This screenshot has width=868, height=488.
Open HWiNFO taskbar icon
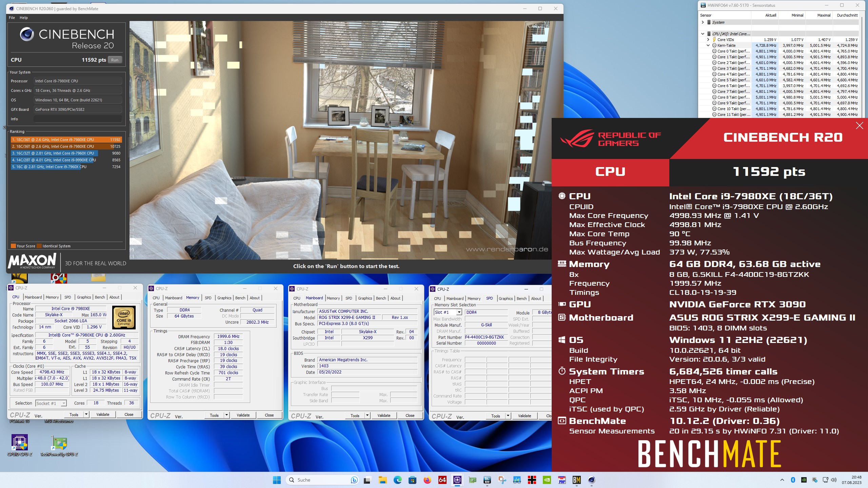click(487, 480)
